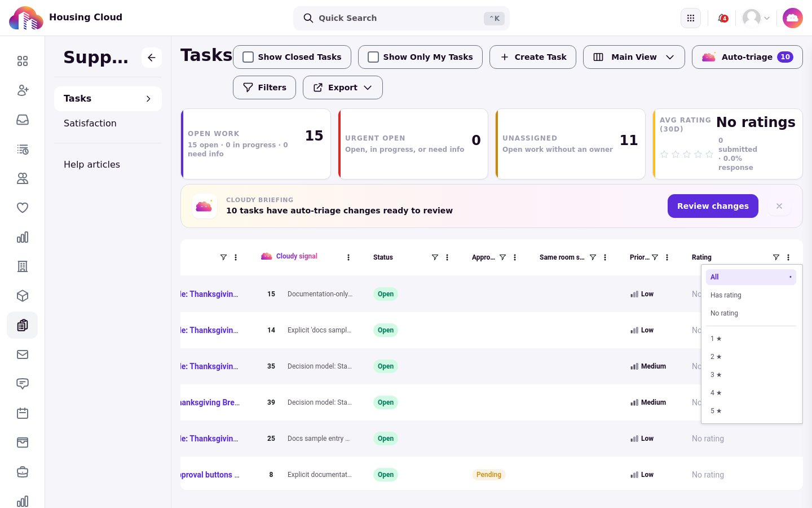Screen dimensions: 812x508
Task: Select No rating filter option
Action: (751, 313)
